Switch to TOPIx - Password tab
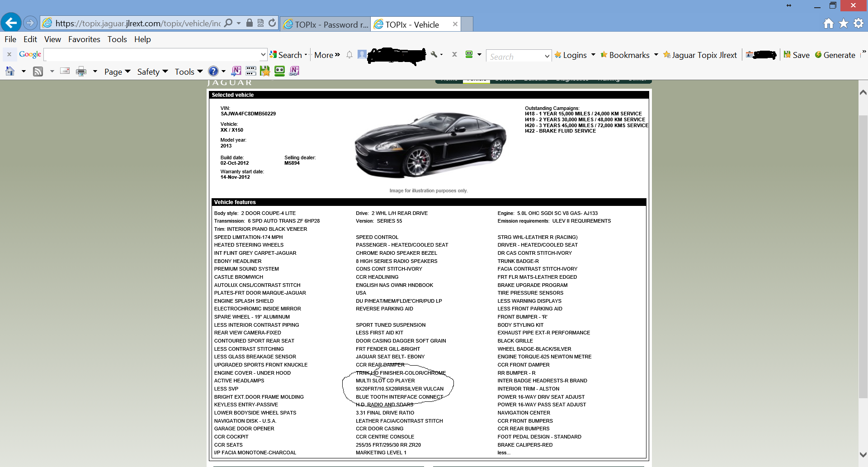The height and width of the screenshot is (467, 868). click(x=325, y=24)
